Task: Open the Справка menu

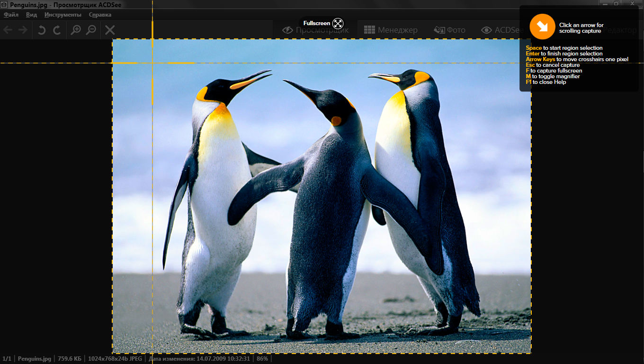Action: click(100, 15)
